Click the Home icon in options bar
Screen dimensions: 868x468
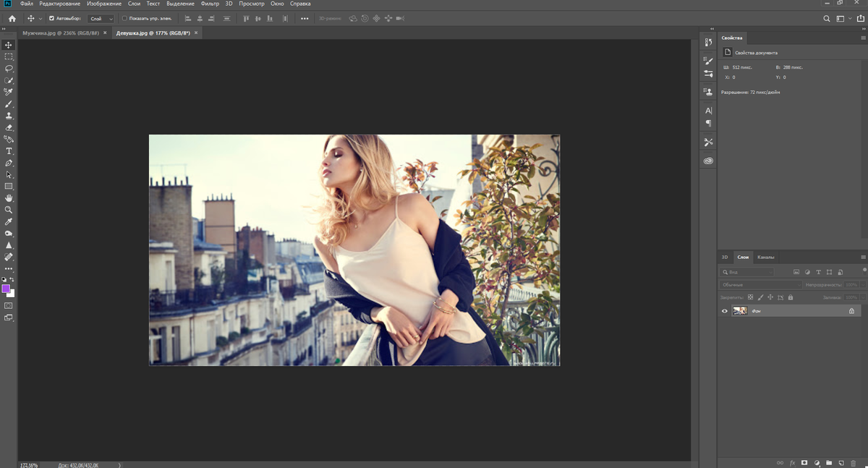tap(12, 18)
